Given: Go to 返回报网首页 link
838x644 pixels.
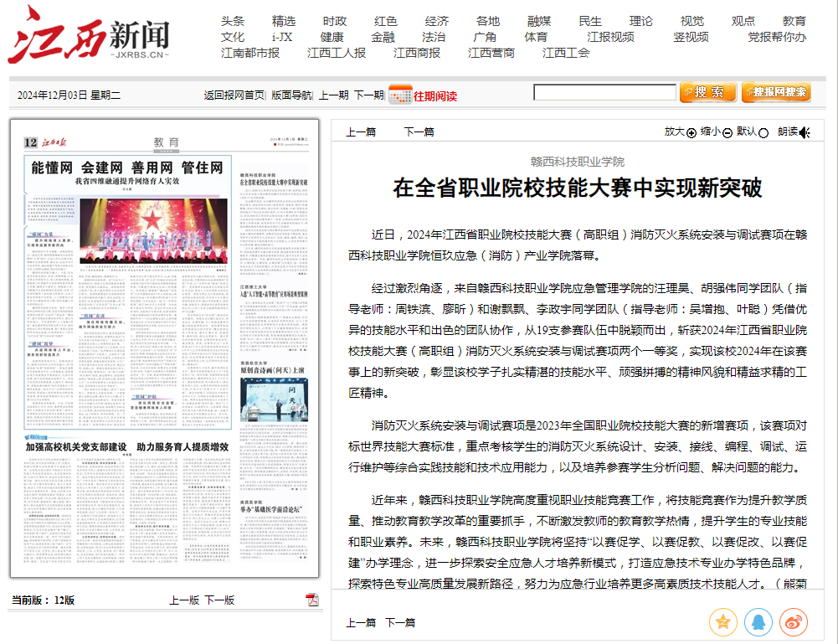Looking at the screenshot, I should pos(234,95).
